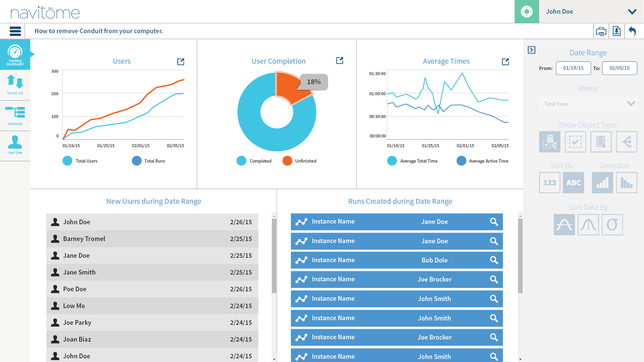Screen dimensions: 644x362
Task: Search first Jane Doe instance magnifier
Action: click(494, 222)
